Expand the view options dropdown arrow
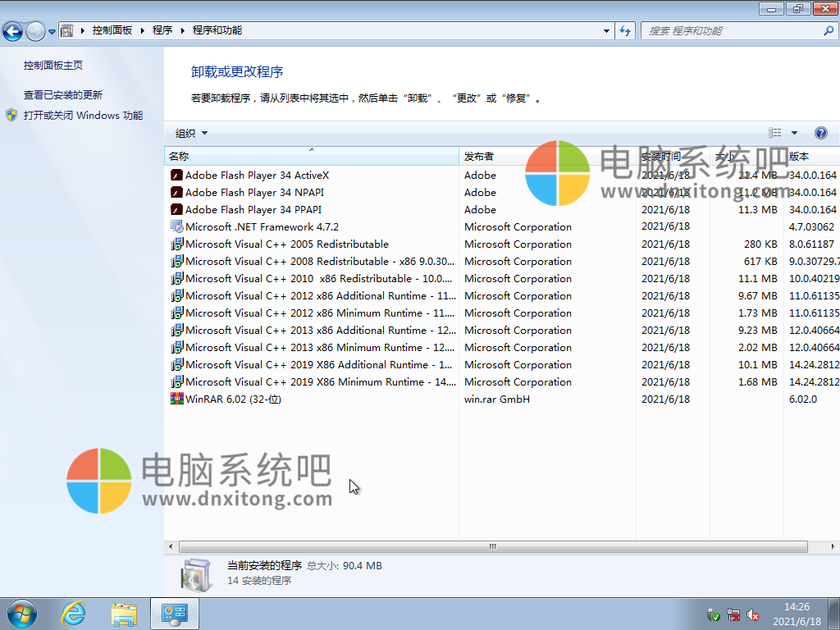840x630 pixels. (x=794, y=133)
